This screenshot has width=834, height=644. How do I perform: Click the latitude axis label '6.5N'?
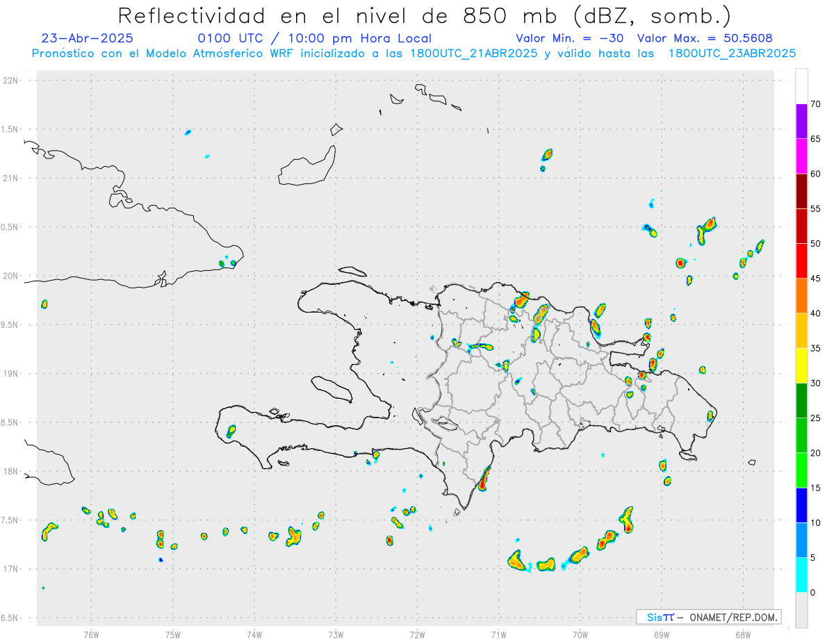10,618
